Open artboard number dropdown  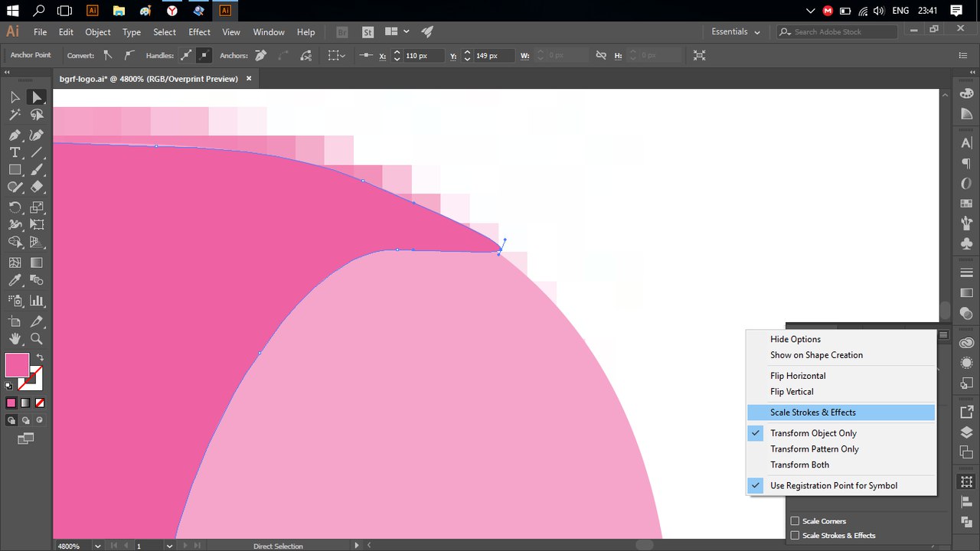(169, 546)
